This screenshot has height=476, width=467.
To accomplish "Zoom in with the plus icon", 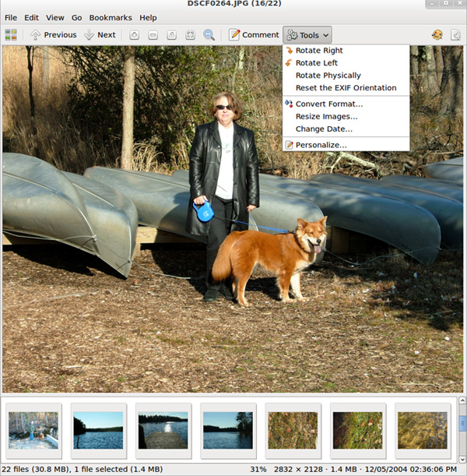I will (x=135, y=35).
